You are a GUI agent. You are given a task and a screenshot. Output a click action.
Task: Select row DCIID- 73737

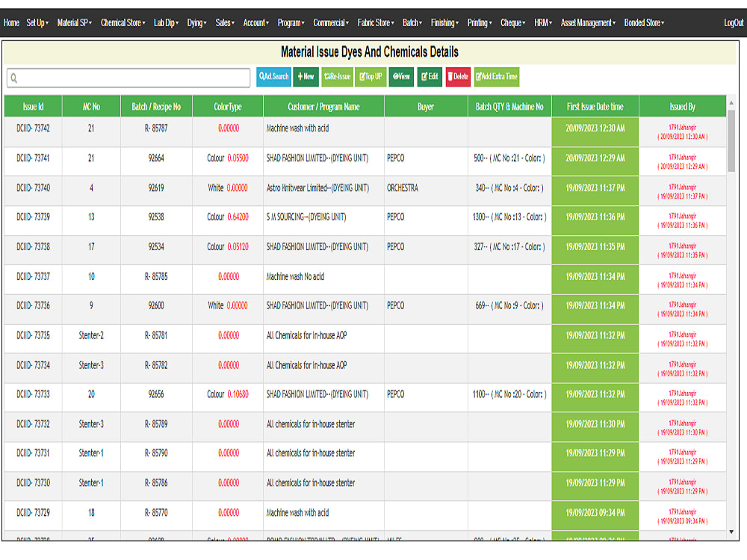pyautogui.click(x=365, y=280)
